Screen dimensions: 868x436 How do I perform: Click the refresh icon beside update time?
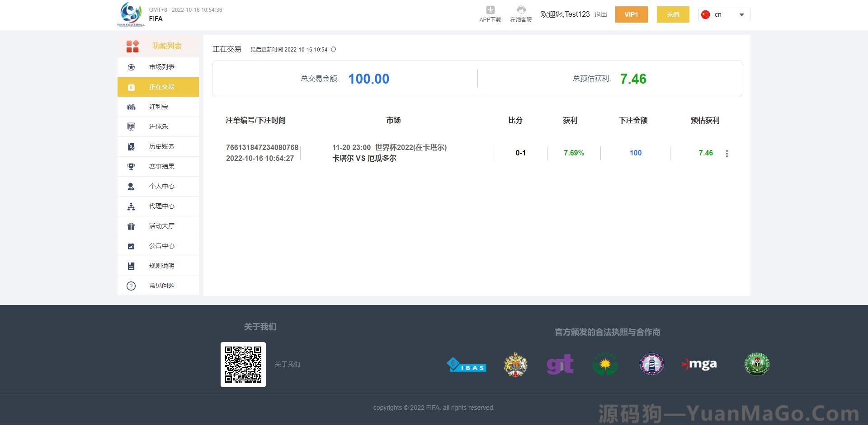click(334, 49)
